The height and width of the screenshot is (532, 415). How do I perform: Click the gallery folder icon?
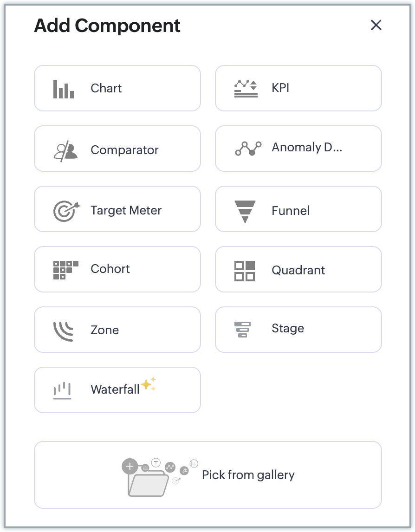tap(148, 481)
